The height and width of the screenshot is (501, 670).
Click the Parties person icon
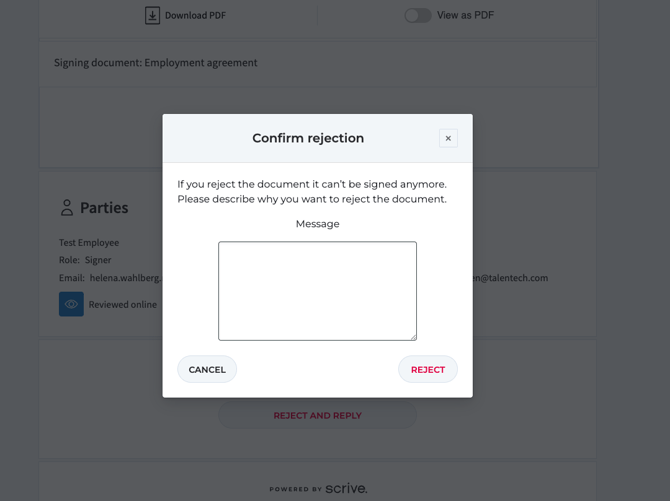coord(67,208)
